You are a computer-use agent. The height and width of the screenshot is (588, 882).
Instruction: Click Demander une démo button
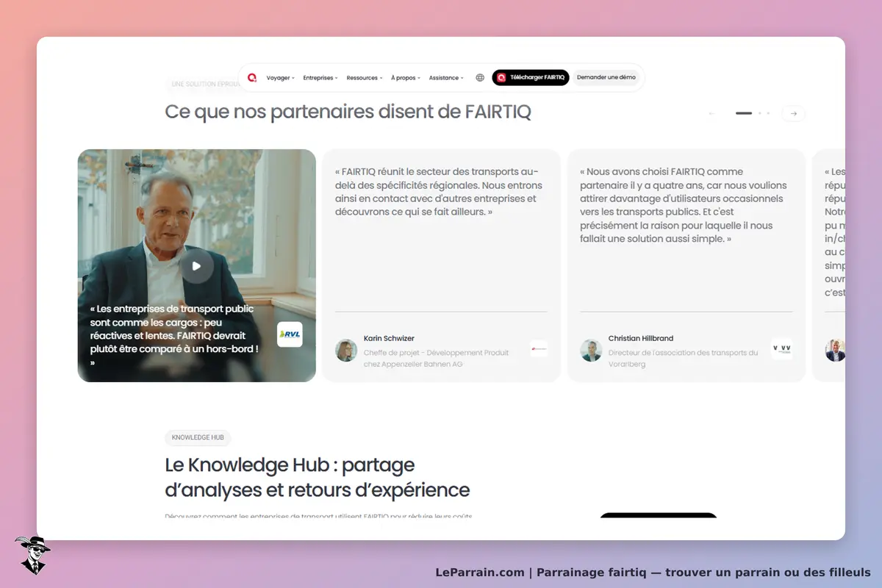(606, 77)
